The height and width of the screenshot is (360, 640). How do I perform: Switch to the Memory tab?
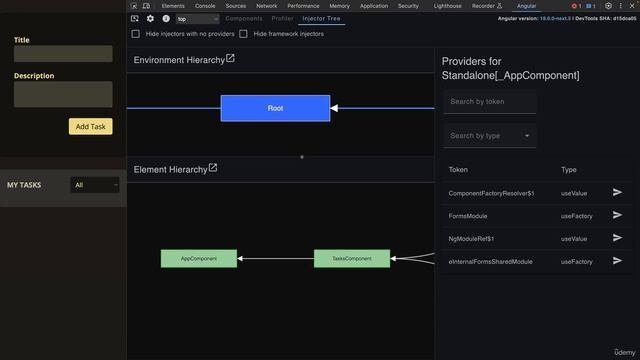click(340, 6)
